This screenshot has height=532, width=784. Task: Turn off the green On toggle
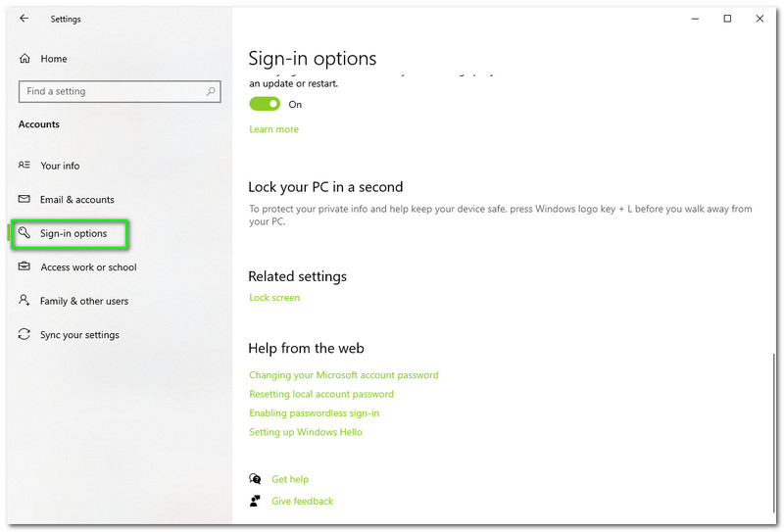point(265,105)
